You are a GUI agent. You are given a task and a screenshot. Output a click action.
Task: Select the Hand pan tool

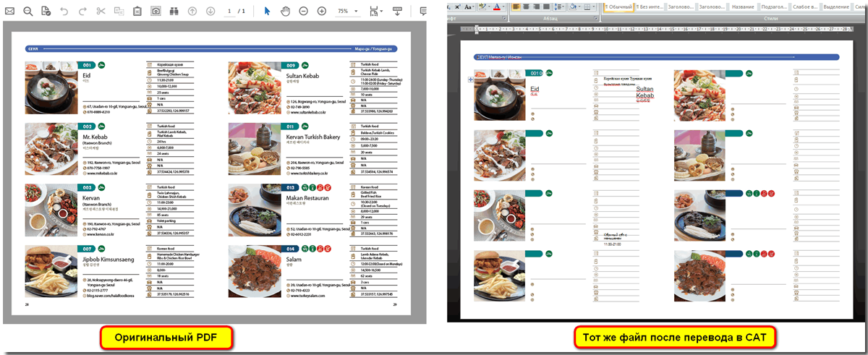285,12
